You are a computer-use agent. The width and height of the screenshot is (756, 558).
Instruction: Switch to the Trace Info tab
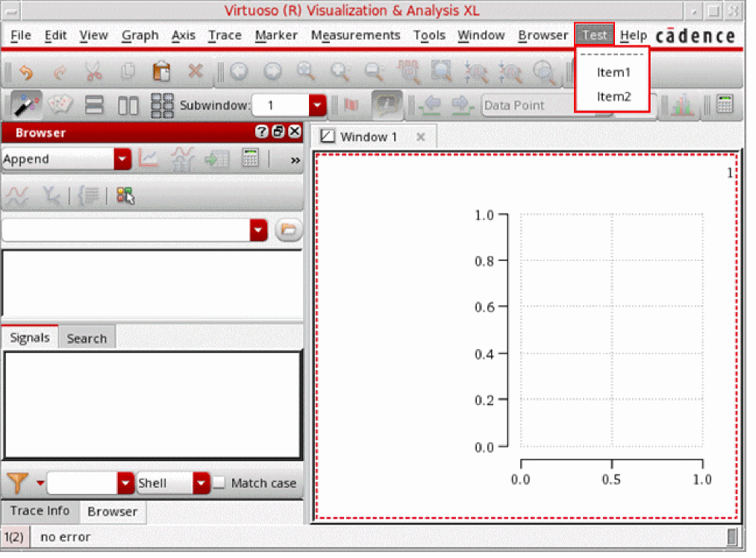coord(40,511)
